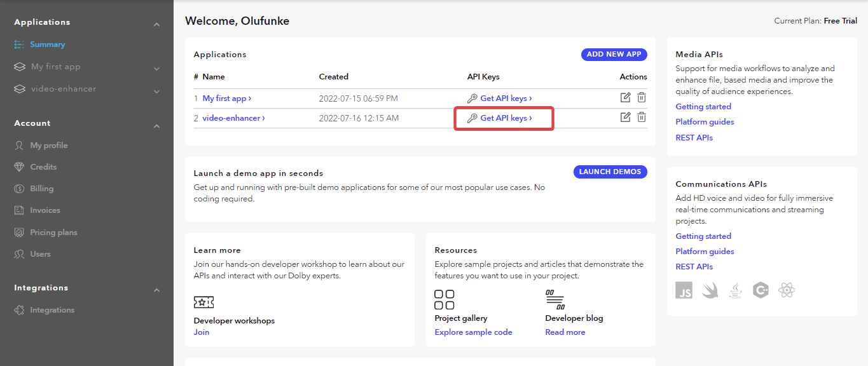Click trash icon for My first app
Viewport: 868px width, 366px height.
(642, 97)
